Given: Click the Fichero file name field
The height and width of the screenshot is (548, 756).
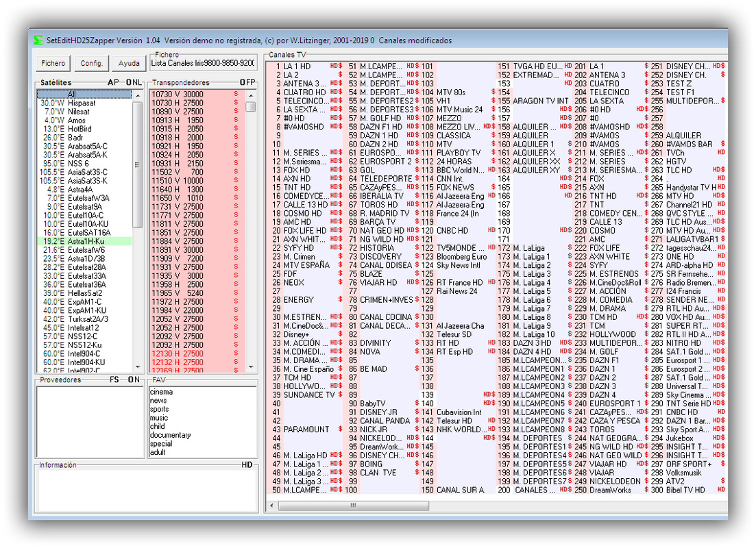Looking at the screenshot, I should [x=203, y=63].
